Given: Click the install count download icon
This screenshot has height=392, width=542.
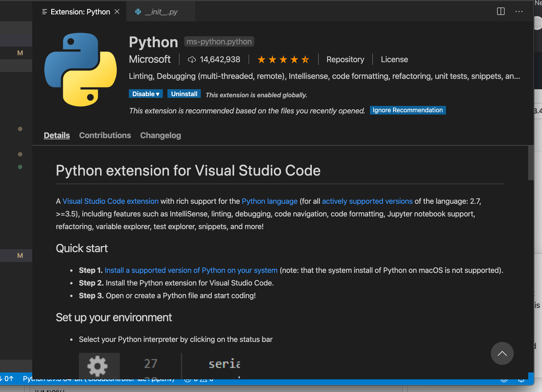Looking at the screenshot, I should point(192,60).
